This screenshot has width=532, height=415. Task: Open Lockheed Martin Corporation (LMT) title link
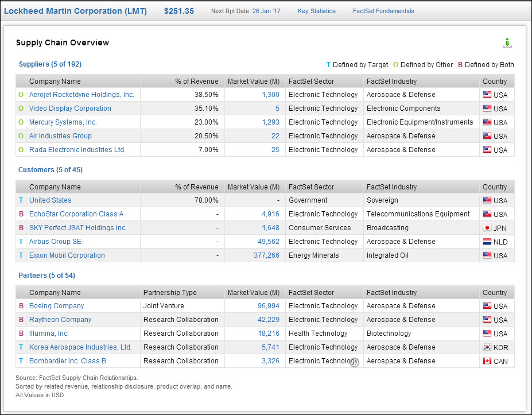75,11
